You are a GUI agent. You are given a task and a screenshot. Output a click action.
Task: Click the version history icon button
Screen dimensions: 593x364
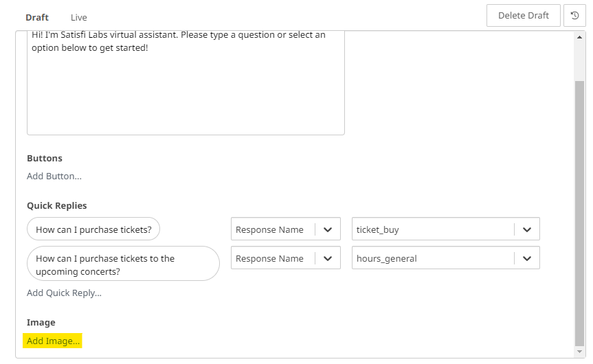(x=574, y=16)
